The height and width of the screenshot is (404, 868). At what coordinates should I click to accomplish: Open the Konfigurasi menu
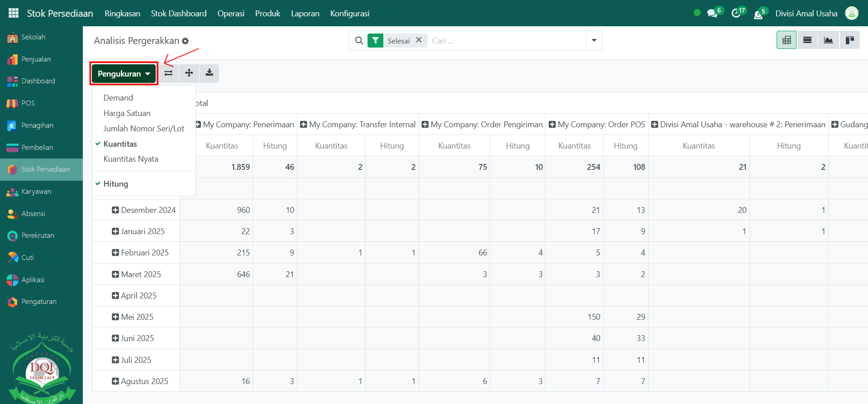pyautogui.click(x=349, y=14)
